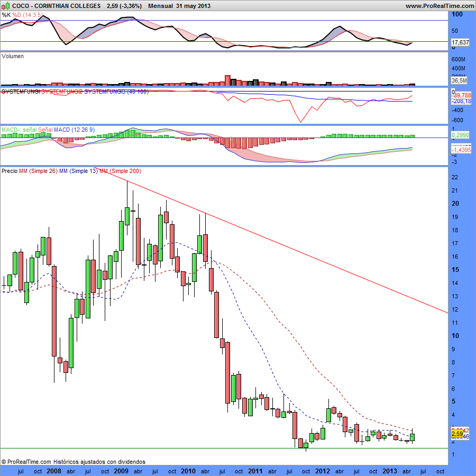Select the MM (Simple 26) legend

(38, 171)
